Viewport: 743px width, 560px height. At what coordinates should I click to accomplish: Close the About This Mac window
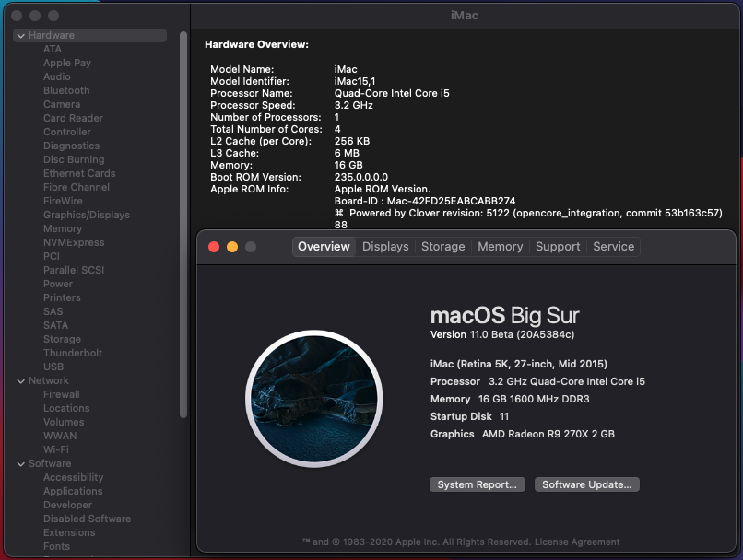coord(214,247)
